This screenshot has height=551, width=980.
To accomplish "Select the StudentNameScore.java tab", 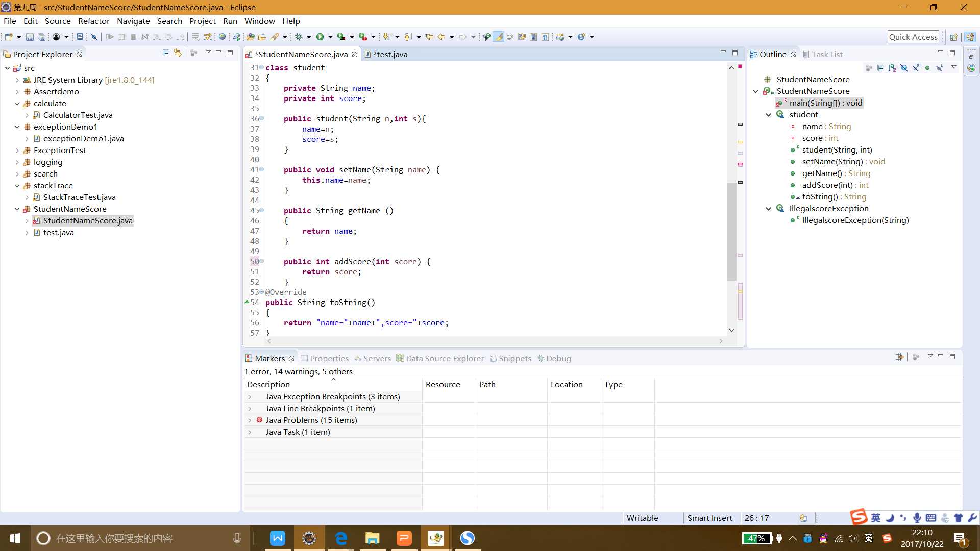I will pyautogui.click(x=300, y=54).
